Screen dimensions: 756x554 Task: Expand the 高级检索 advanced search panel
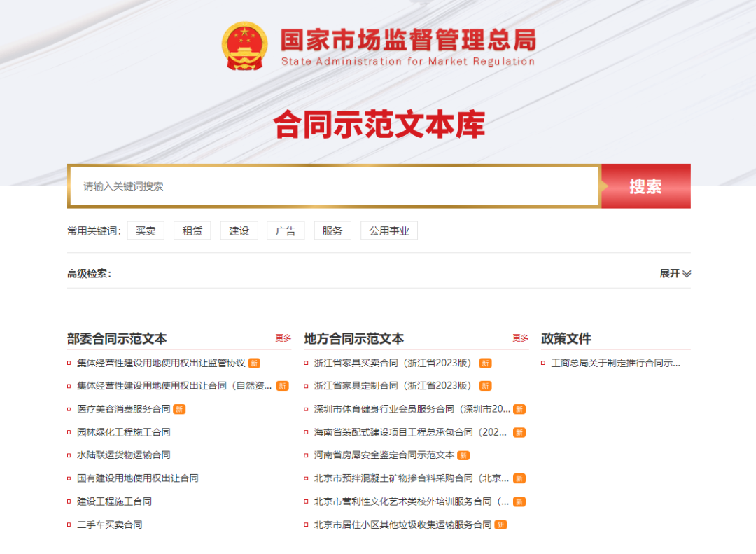pos(675,273)
